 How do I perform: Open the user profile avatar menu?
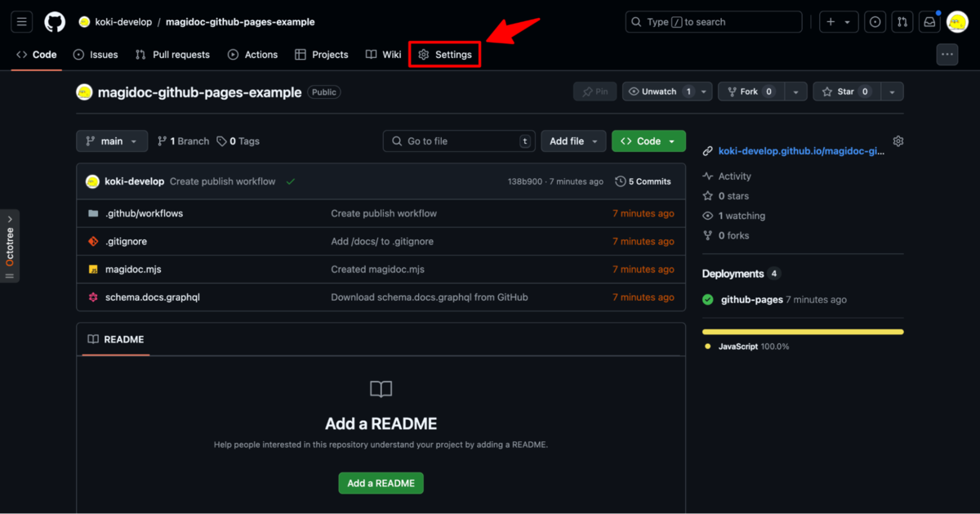[x=957, y=22]
